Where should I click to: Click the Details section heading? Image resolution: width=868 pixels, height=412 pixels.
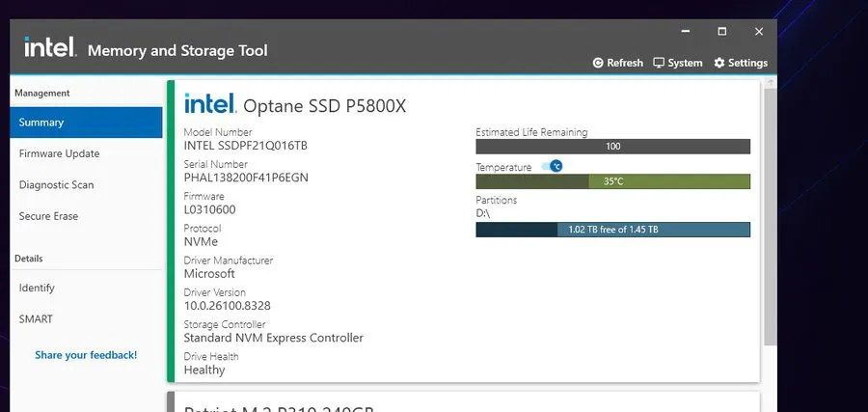pyautogui.click(x=28, y=258)
